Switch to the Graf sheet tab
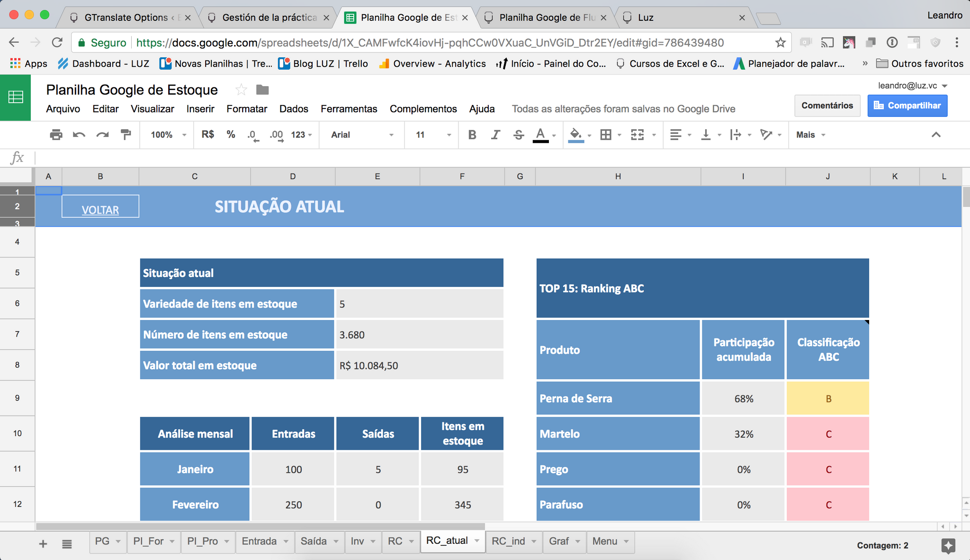Image resolution: width=970 pixels, height=560 pixels. 559,541
